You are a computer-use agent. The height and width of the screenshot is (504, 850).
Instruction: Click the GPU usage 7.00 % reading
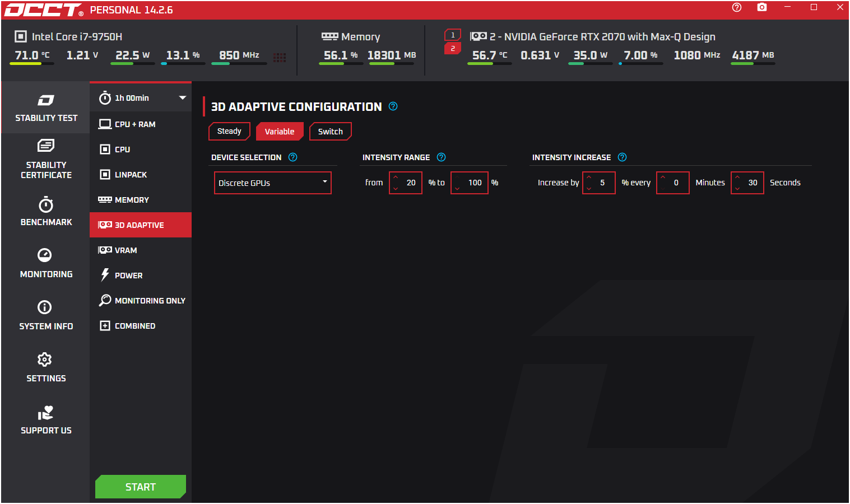click(x=641, y=55)
